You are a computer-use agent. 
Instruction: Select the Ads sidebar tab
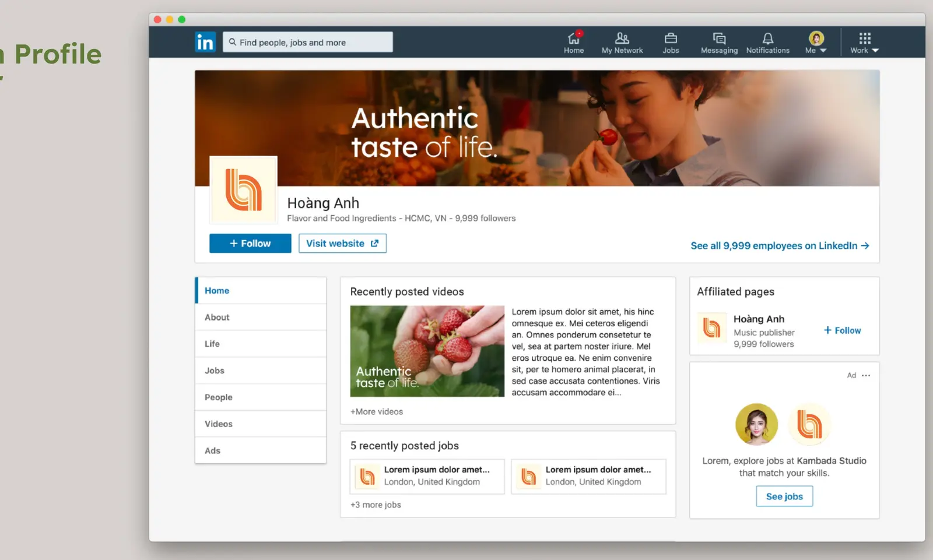click(x=261, y=450)
